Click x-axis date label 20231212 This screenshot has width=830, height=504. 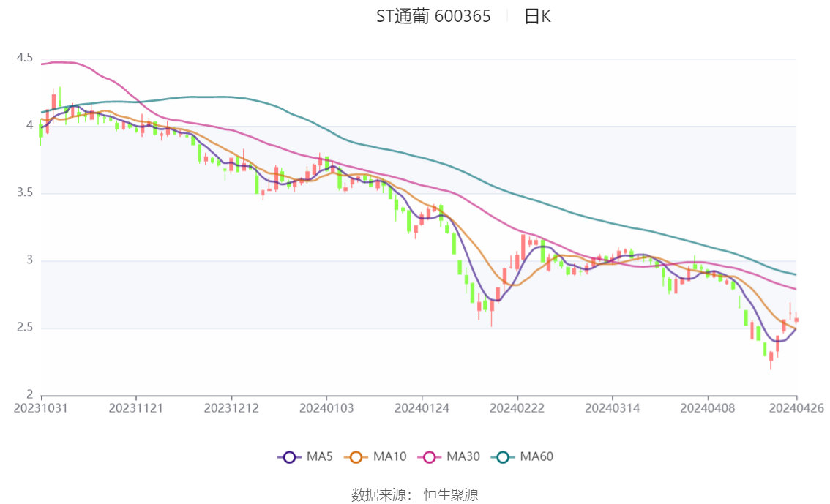[231, 408]
